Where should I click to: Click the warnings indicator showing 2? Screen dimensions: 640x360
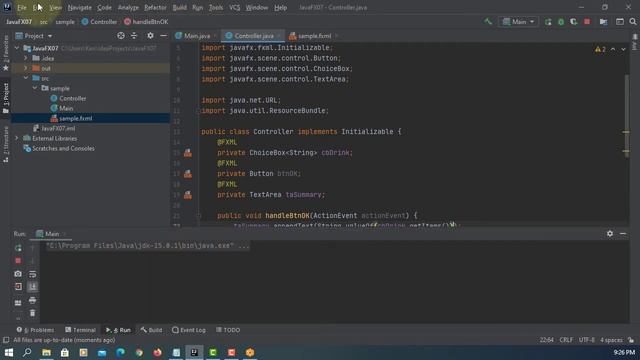click(600, 49)
